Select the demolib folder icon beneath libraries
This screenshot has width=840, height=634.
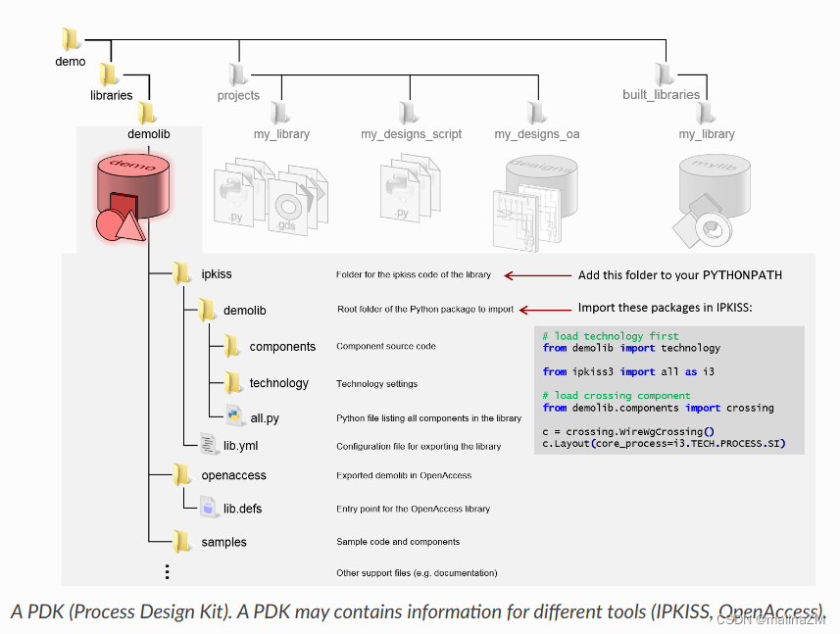(146, 113)
